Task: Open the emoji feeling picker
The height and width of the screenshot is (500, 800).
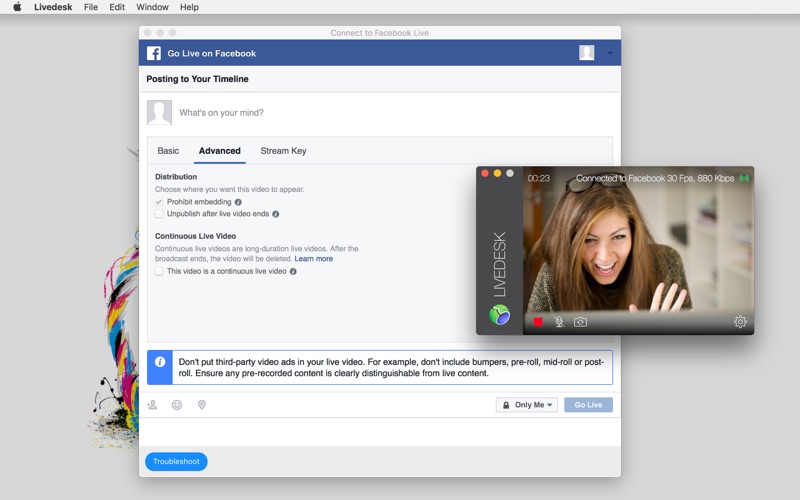Action: click(x=177, y=405)
